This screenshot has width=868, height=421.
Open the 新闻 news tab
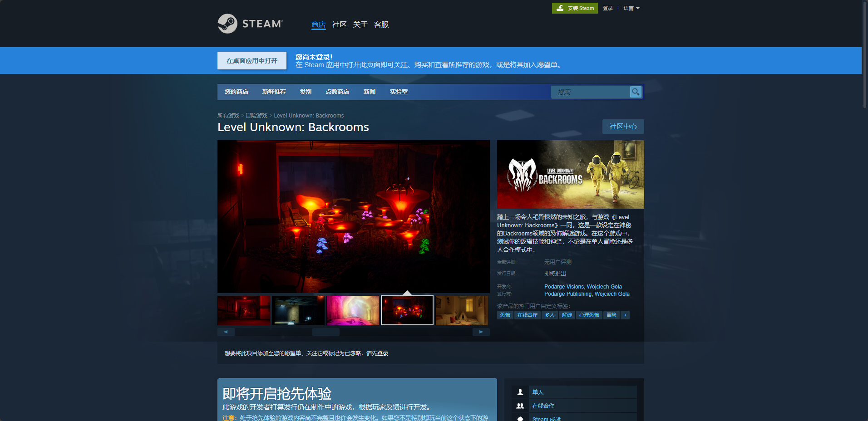369,92
